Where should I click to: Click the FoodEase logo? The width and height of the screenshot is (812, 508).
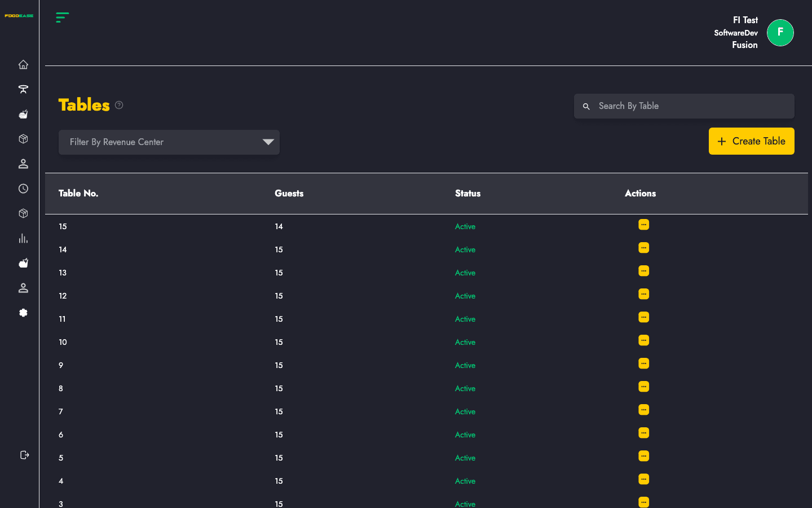click(19, 16)
